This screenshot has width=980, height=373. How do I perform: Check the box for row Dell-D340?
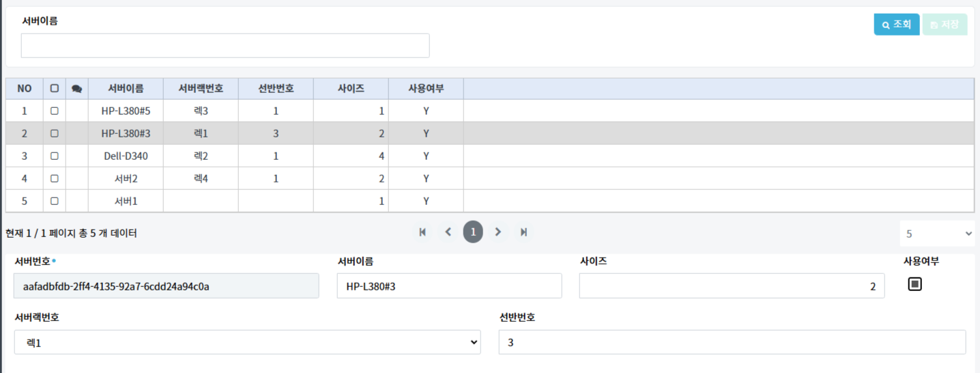tap(55, 156)
